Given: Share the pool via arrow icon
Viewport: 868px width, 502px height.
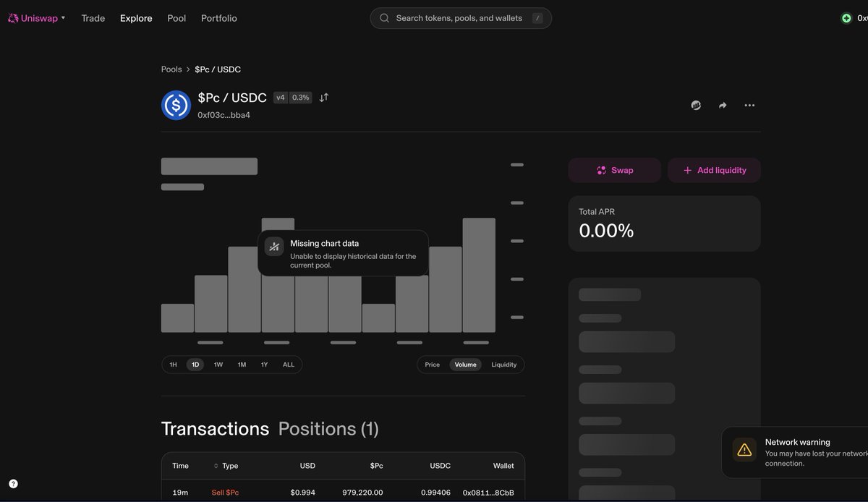Looking at the screenshot, I should pyautogui.click(x=723, y=106).
